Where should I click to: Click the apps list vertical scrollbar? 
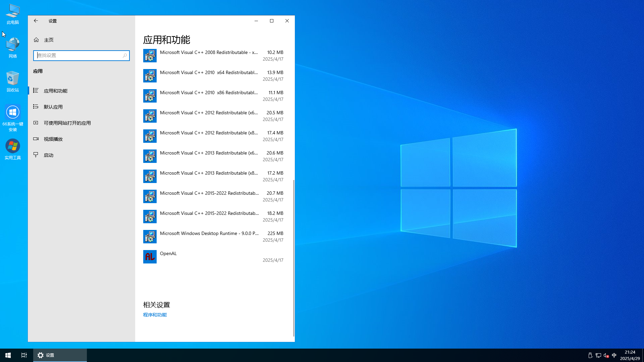294,258
